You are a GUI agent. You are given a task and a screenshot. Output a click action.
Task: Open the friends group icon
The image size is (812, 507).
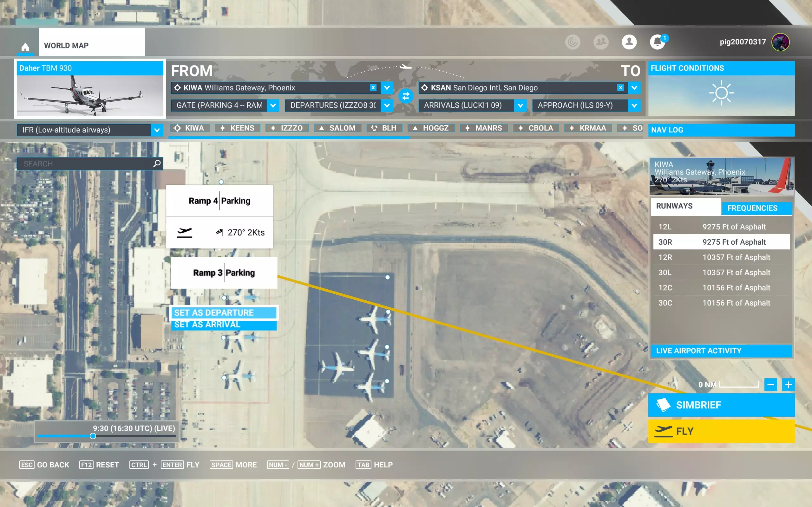[601, 42]
